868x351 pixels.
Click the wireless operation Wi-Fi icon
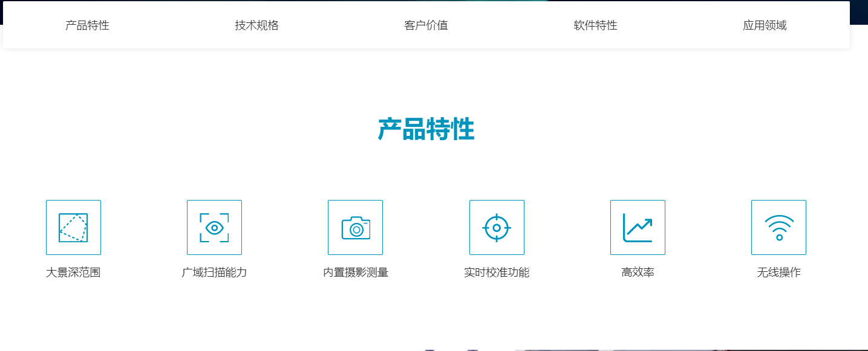click(x=778, y=227)
